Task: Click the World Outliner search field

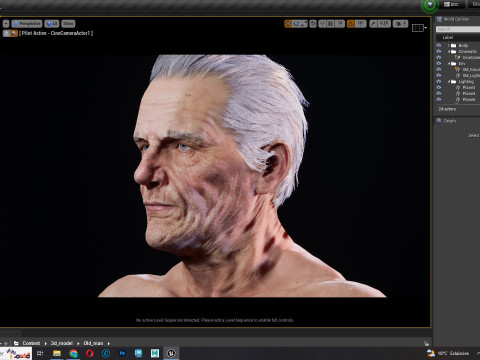Action: (x=458, y=29)
